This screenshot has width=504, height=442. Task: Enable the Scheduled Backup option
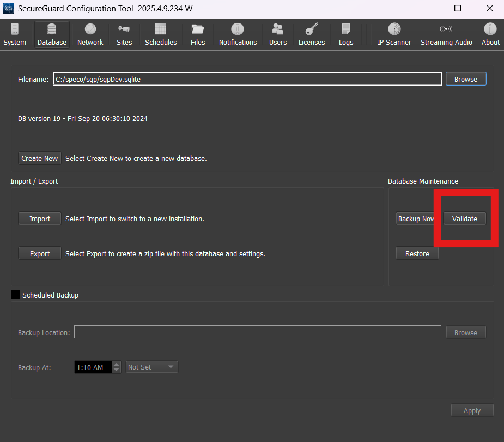15,294
